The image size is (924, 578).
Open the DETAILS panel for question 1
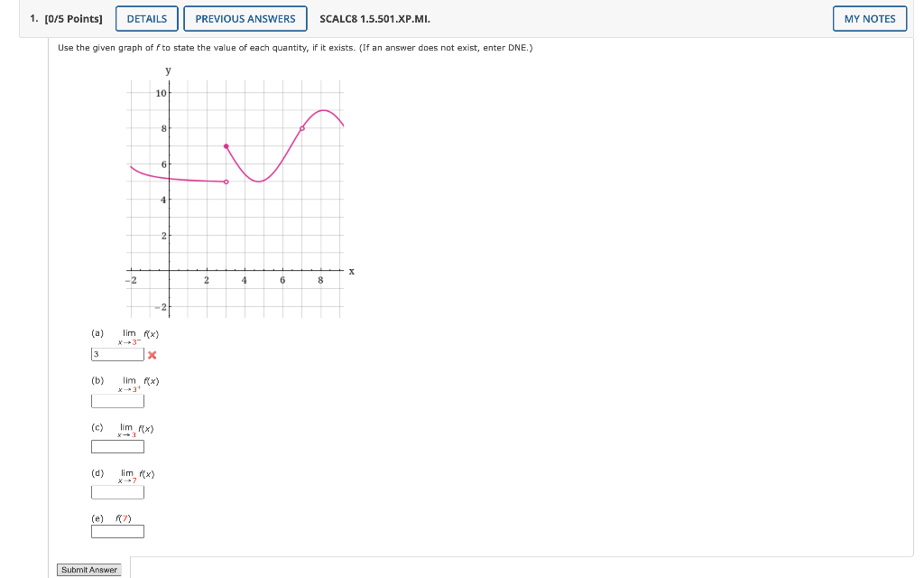pyautogui.click(x=146, y=18)
